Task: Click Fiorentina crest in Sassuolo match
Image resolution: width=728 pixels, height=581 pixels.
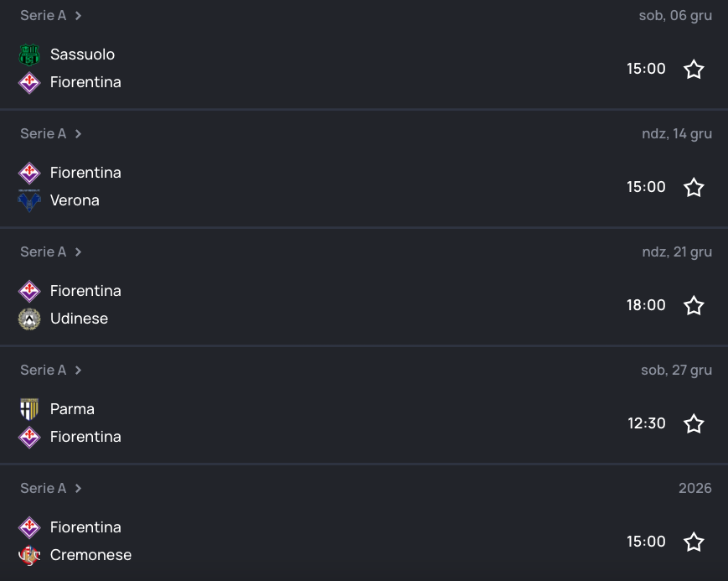Action: tap(29, 82)
